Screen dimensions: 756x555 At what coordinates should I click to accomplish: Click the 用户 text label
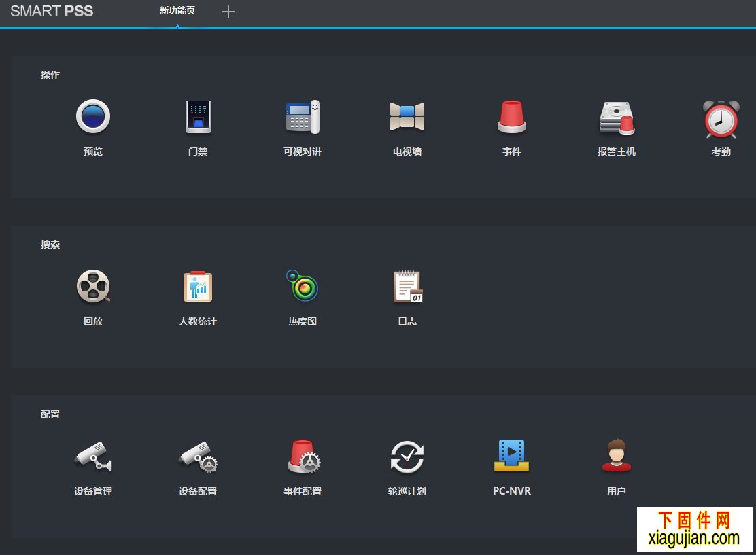(617, 491)
